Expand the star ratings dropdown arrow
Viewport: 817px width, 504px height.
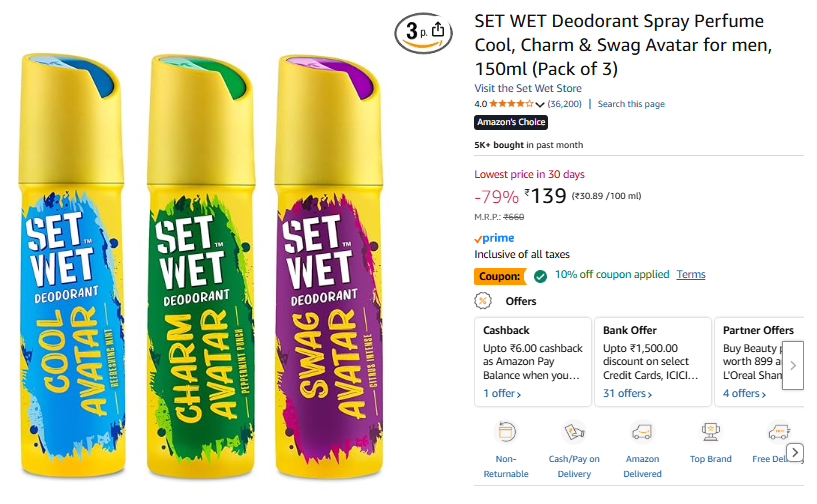540,104
